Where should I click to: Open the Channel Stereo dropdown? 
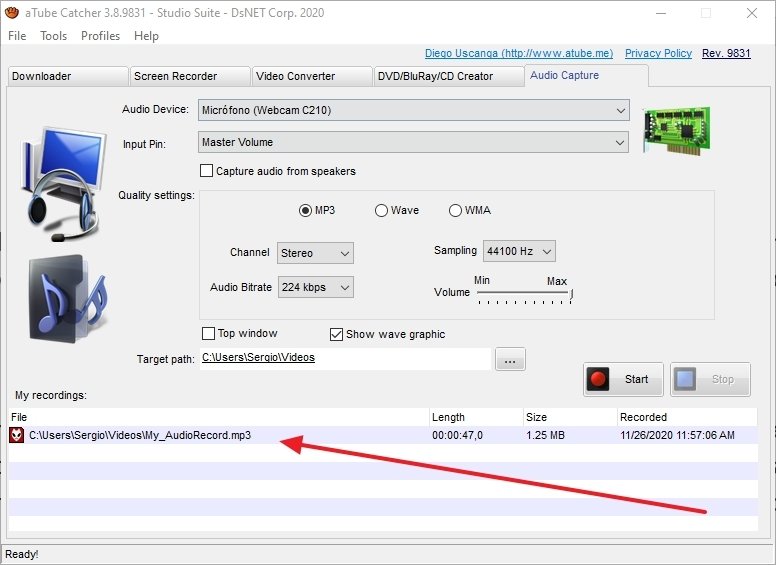(315, 253)
